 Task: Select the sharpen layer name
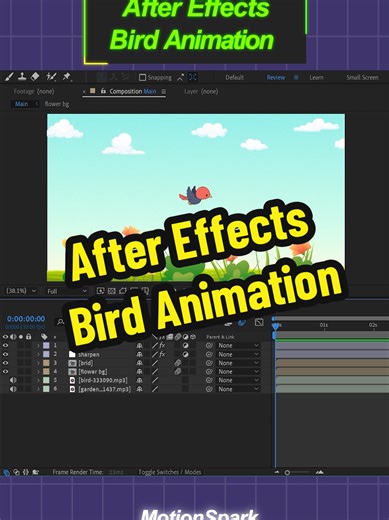point(89,354)
